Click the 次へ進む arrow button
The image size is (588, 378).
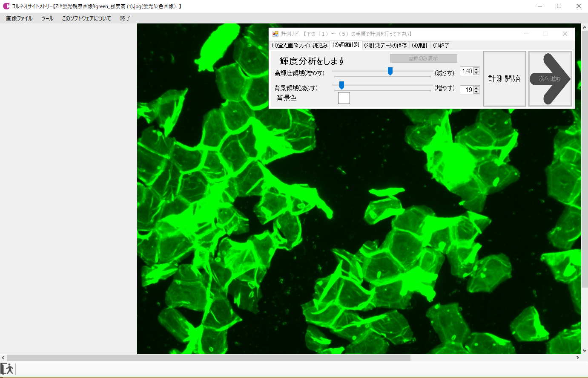point(550,79)
